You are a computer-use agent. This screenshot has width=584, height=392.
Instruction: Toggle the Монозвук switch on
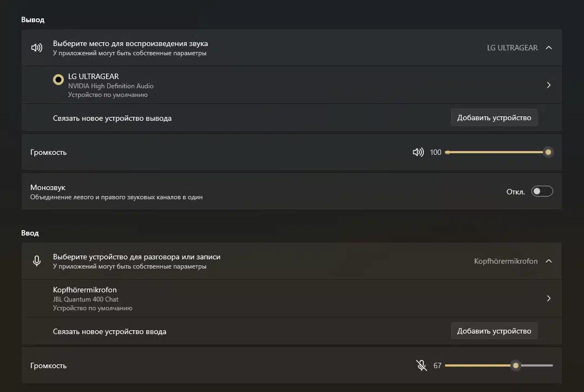click(x=542, y=191)
